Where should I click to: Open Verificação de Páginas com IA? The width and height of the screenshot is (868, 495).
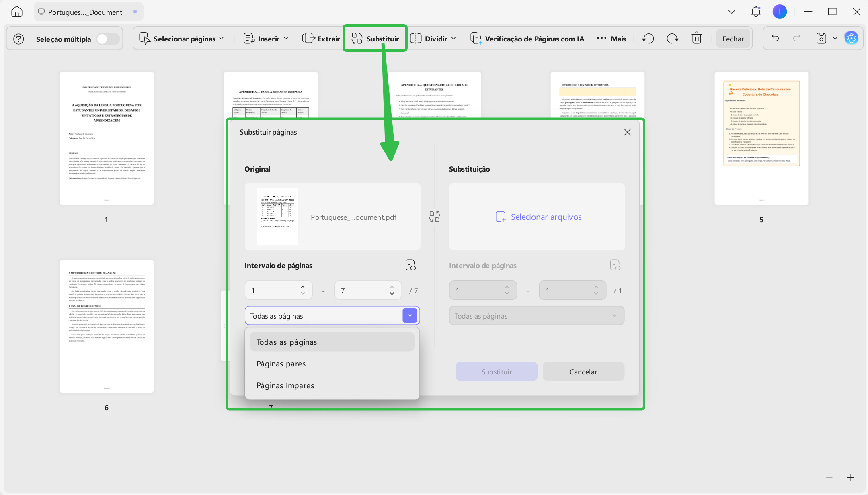[527, 39]
